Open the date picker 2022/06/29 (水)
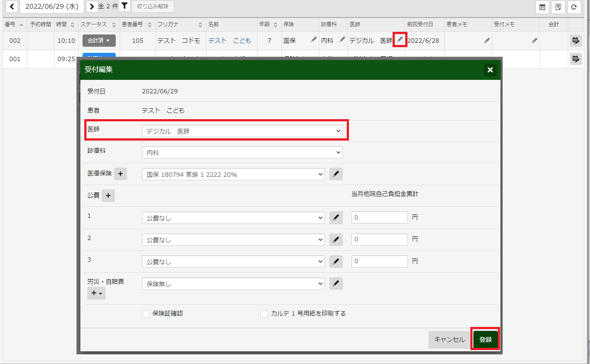Screen dimensions: 590x364 pyautogui.click(x=52, y=7)
